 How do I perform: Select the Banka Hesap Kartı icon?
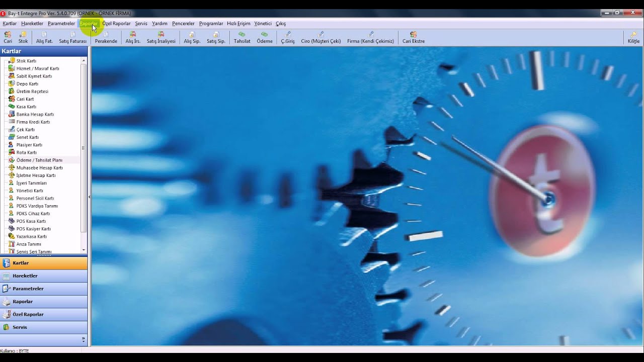12,114
